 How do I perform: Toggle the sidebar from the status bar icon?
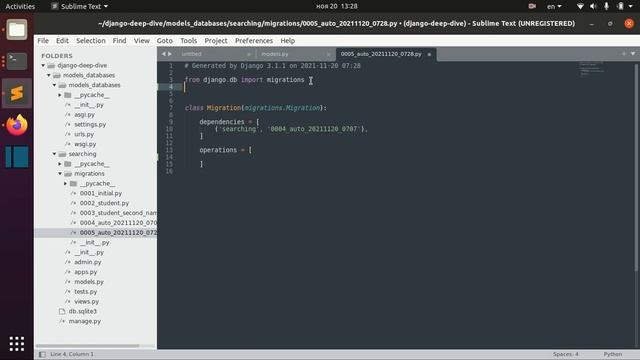tap(42, 354)
